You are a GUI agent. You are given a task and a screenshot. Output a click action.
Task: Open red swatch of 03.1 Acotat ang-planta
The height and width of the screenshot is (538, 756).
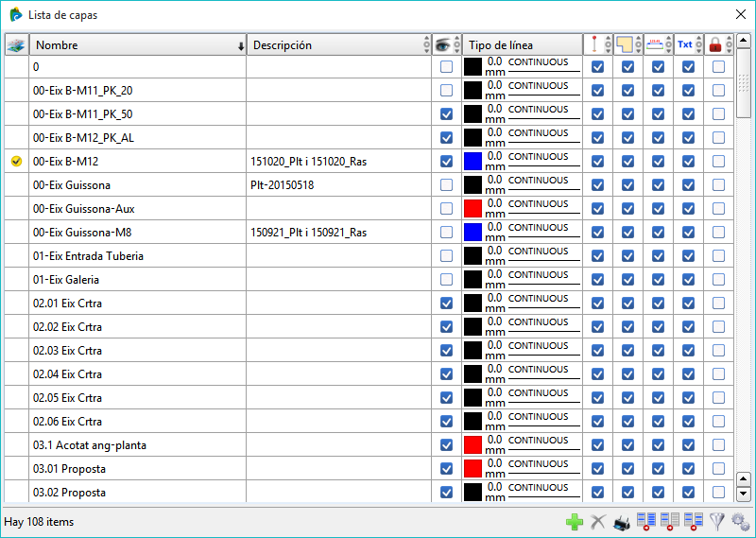click(472, 445)
